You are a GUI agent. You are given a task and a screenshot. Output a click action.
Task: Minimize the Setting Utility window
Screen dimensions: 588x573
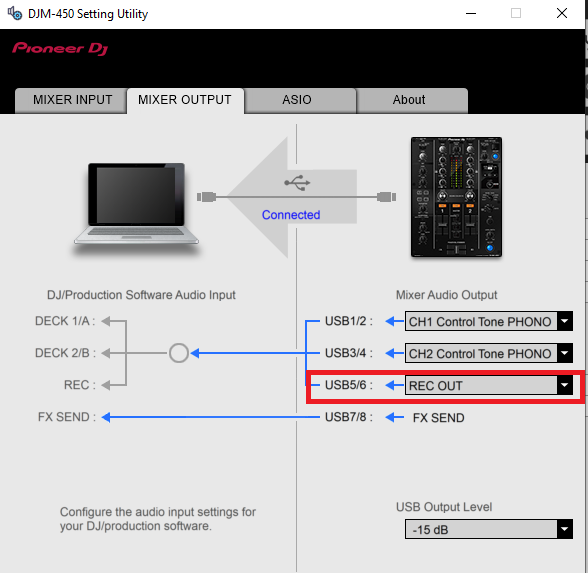(471, 14)
